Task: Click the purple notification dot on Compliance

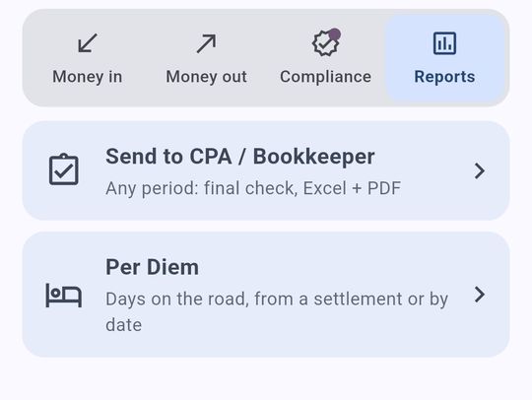Action: tap(335, 34)
